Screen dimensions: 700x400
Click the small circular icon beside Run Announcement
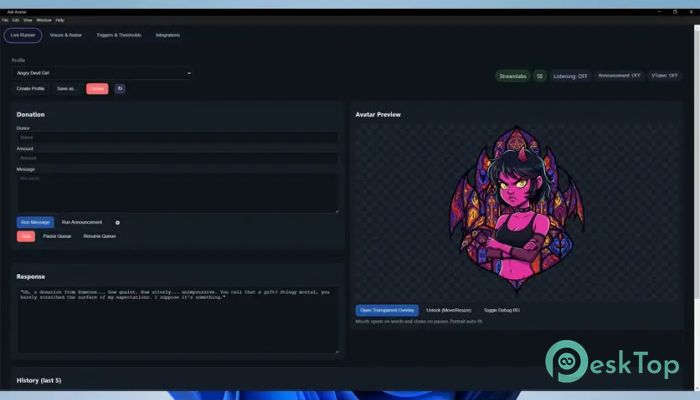(117, 222)
